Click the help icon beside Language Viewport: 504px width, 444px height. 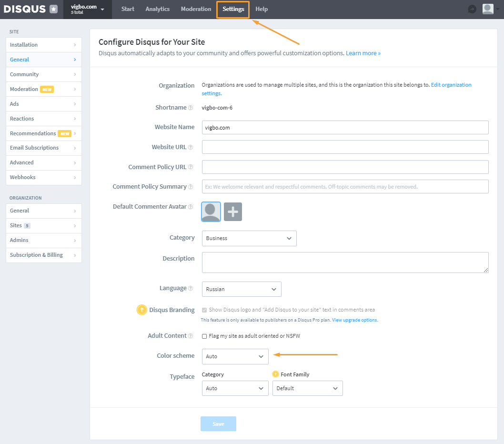(190, 288)
